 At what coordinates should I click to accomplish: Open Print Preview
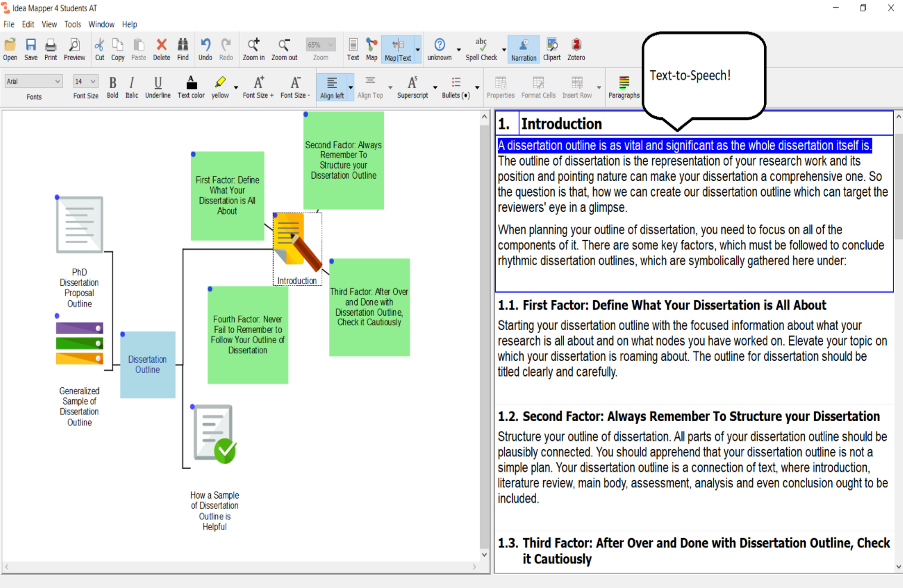point(74,49)
